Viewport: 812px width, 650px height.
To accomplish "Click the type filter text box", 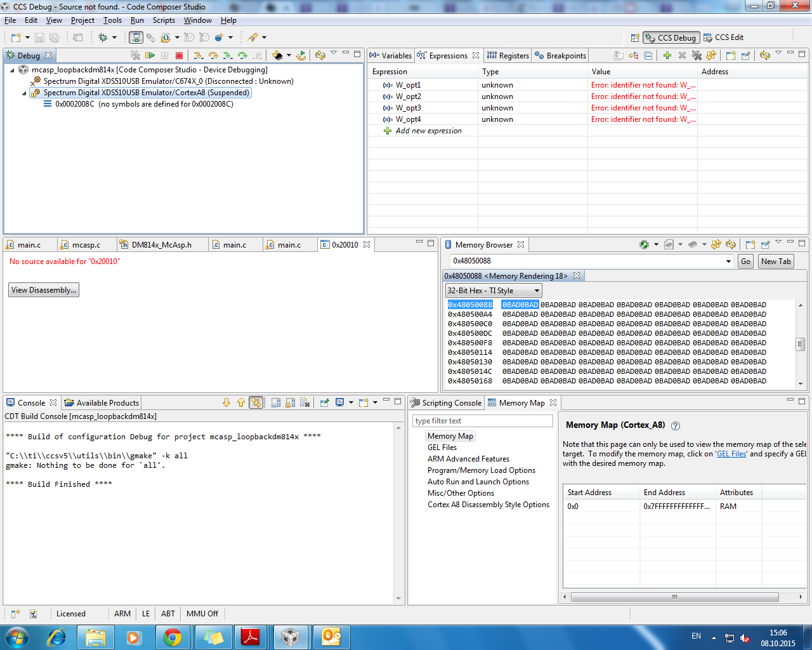I will [483, 421].
